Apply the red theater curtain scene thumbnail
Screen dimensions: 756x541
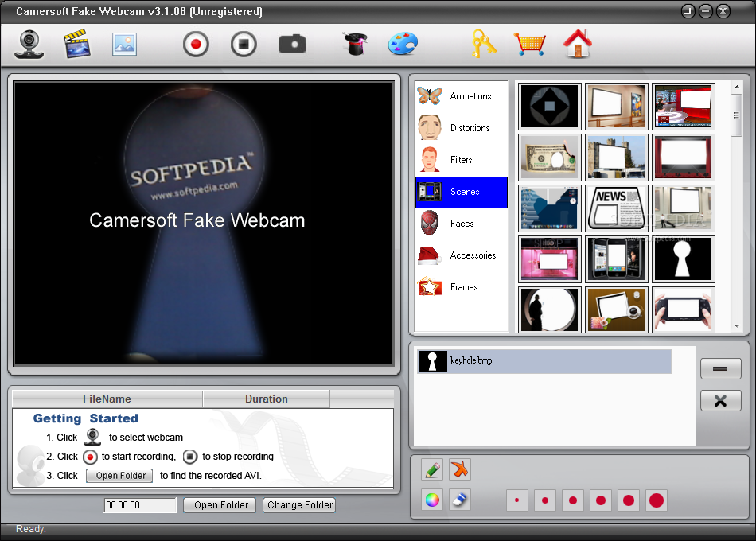click(684, 158)
